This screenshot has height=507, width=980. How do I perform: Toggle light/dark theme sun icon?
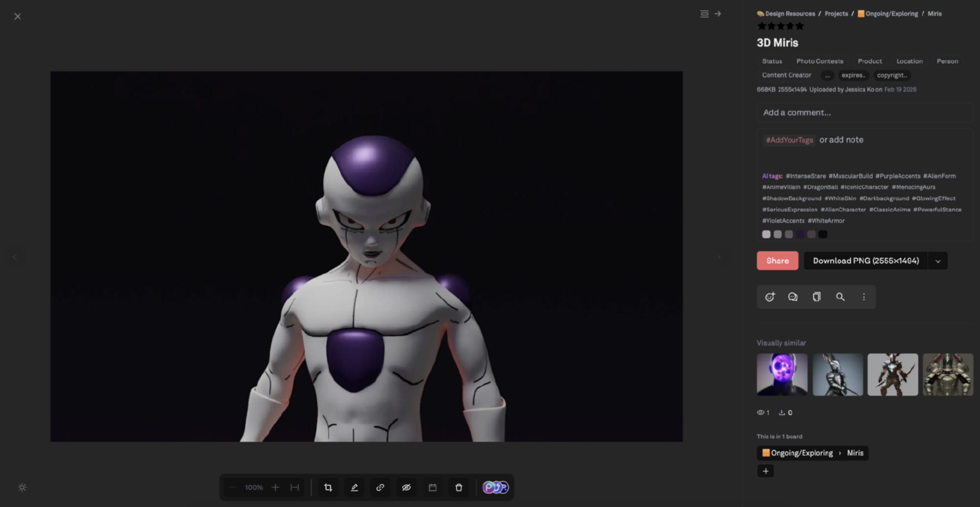click(x=22, y=487)
